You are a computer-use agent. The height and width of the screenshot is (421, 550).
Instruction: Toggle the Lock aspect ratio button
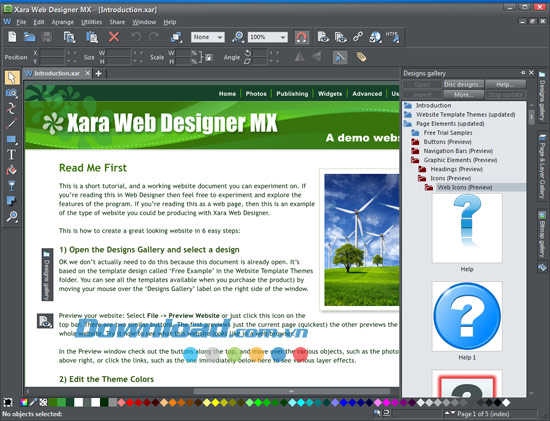pos(209,57)
